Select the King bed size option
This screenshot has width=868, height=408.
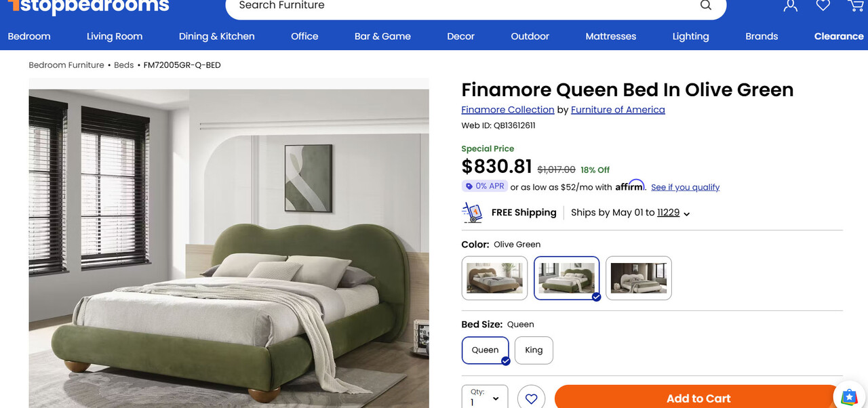tap(534, 350)
